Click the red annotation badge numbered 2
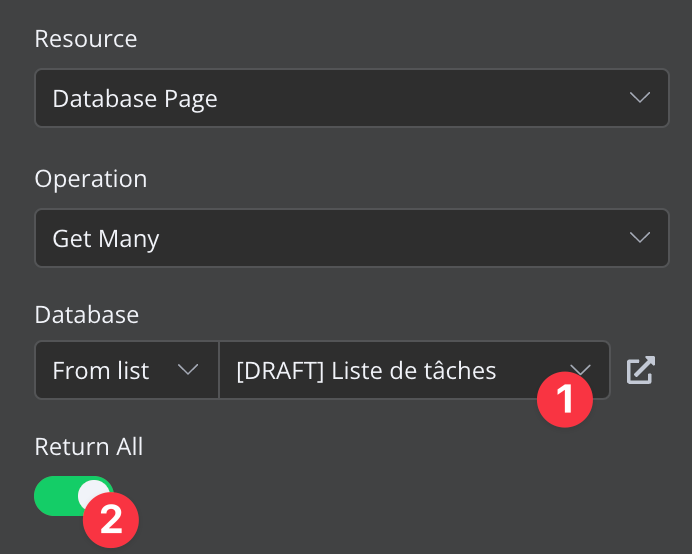692x554 pixels. 111,519
